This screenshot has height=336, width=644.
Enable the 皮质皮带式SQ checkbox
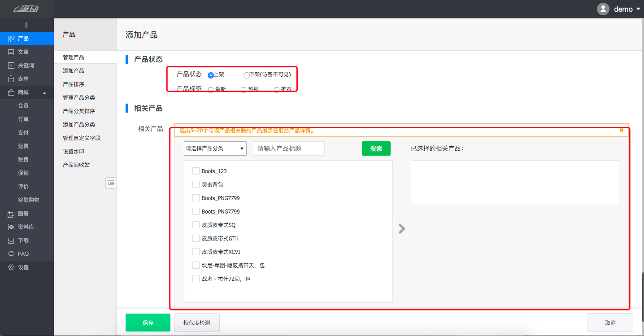click(196, 225)
